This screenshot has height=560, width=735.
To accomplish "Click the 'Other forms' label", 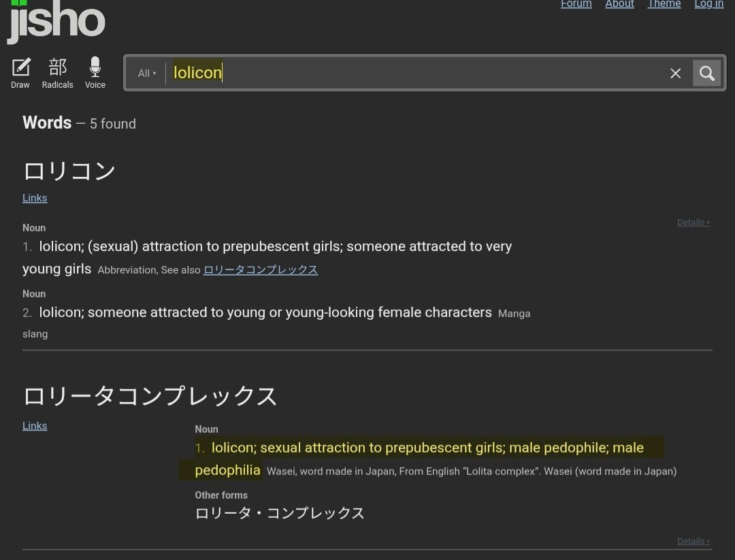I will 221,495.
